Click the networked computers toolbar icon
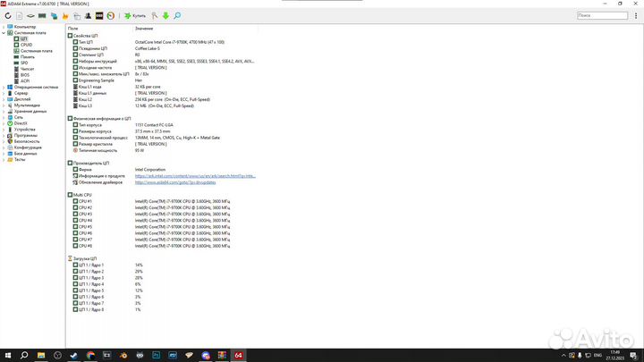Image resolution: width=644 pixels, height=362 pixels. (54, 15)
